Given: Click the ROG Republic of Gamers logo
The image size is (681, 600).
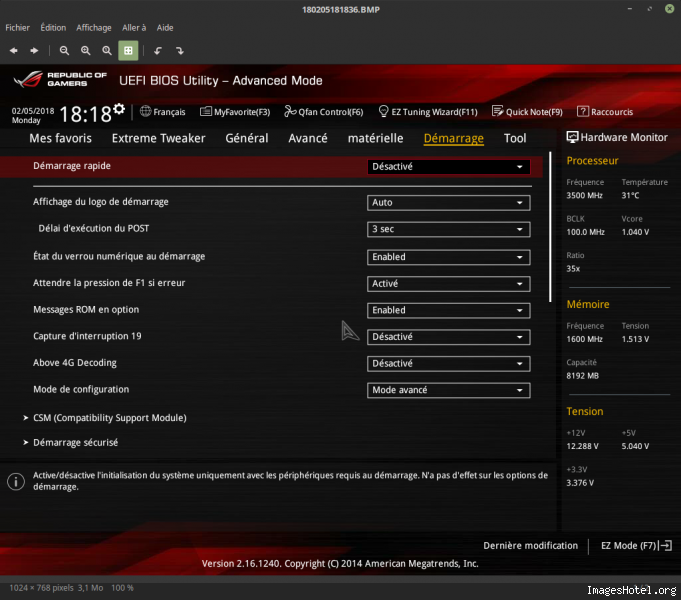Looking at the screenshot, I should [60, 79].
